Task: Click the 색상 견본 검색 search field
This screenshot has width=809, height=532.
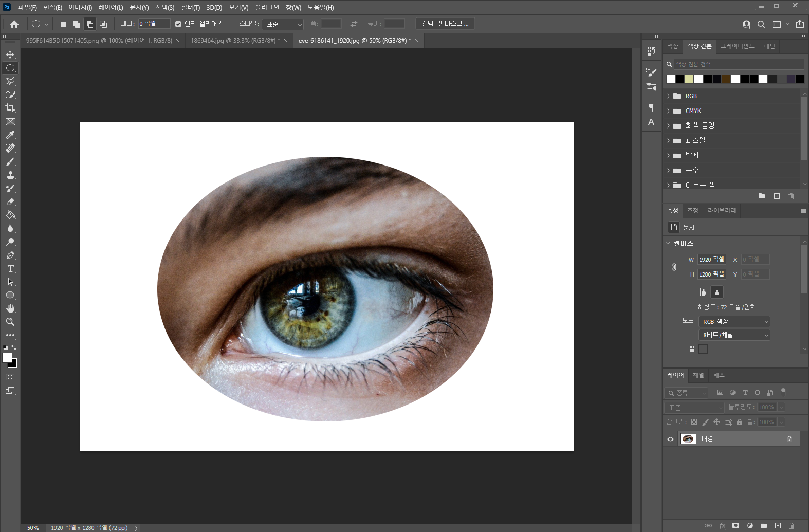Action: coord(738,64)
